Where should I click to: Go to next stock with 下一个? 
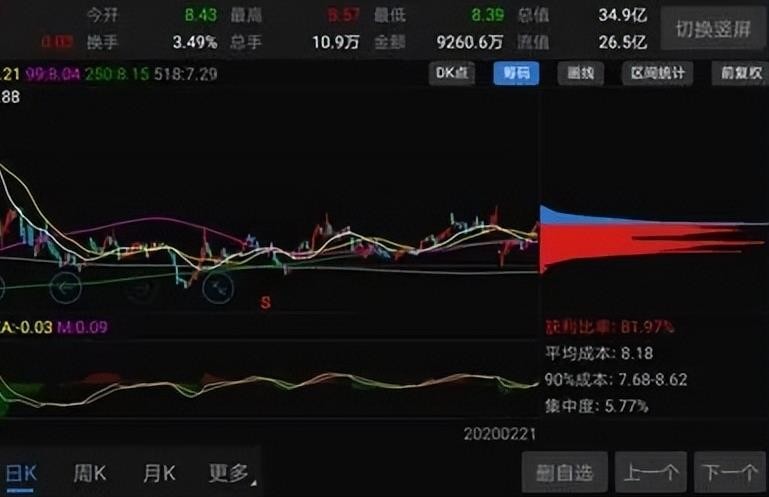(x=730, y=472)
